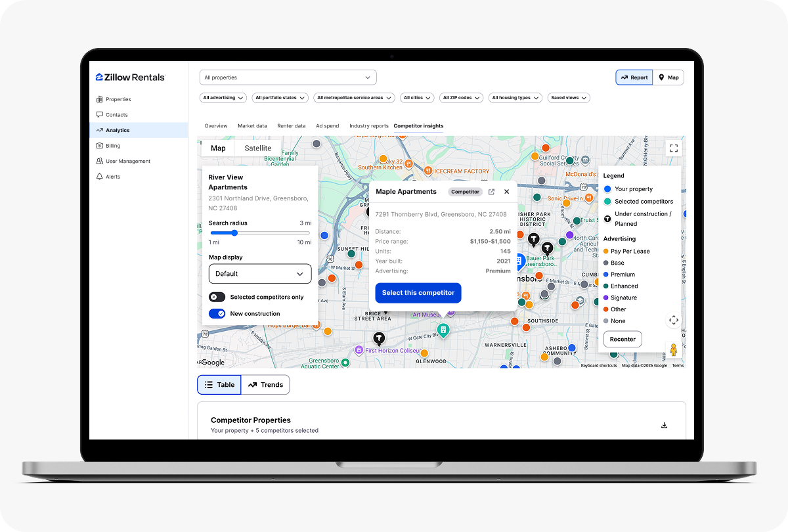Go to the Overview tab
The image size is (788, 532).
[216, 125]
